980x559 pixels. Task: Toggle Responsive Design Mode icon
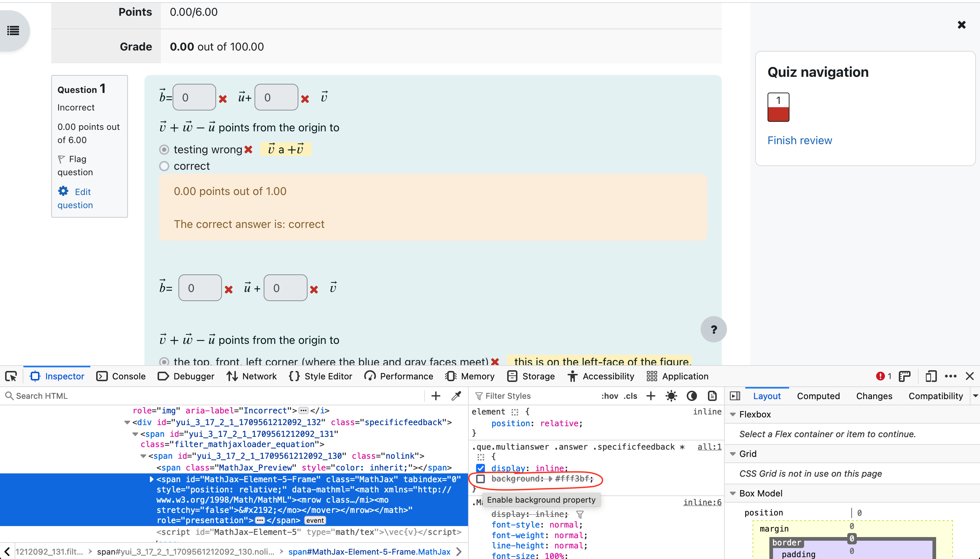coord(931,376)
